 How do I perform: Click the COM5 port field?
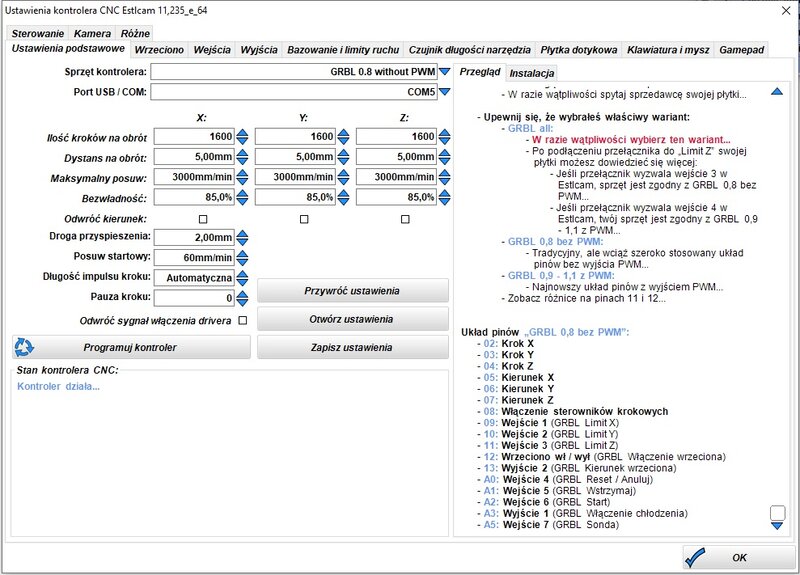(294, 92)
